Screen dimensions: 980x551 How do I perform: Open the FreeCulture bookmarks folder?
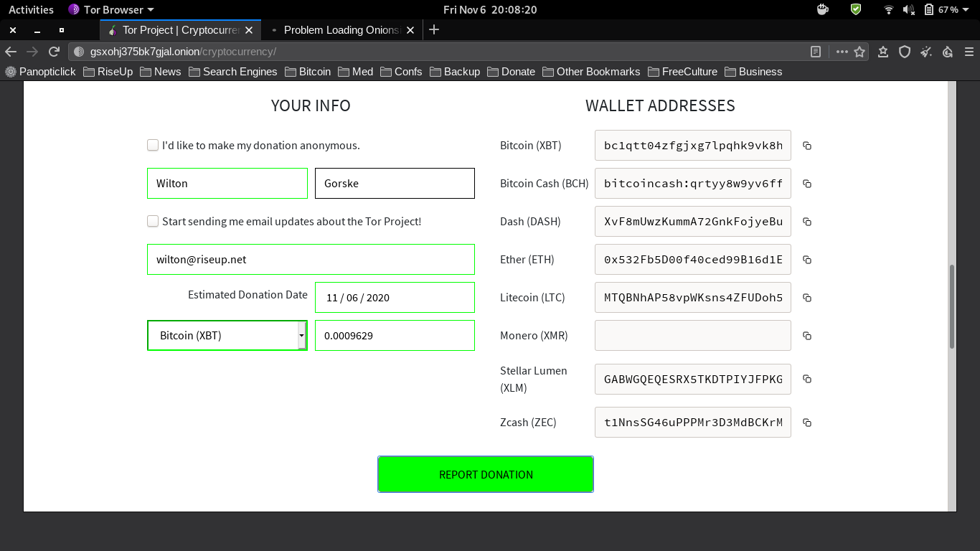pos(683,72)
